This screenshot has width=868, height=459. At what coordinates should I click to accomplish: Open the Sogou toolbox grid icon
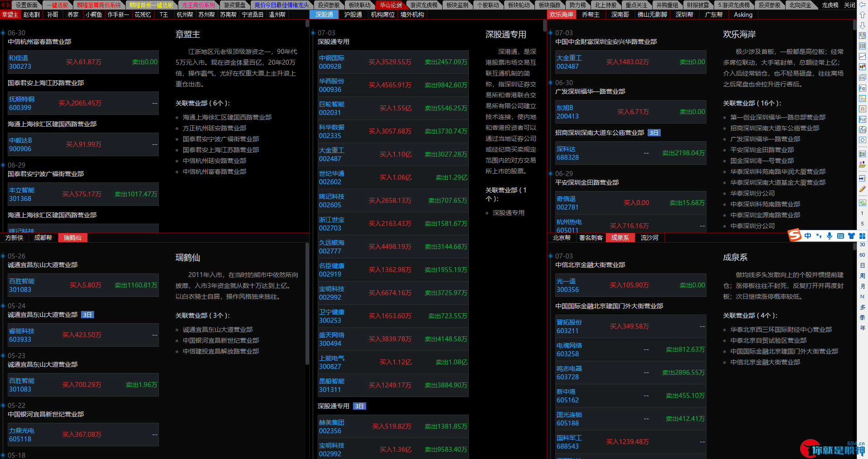click(862, 236)
